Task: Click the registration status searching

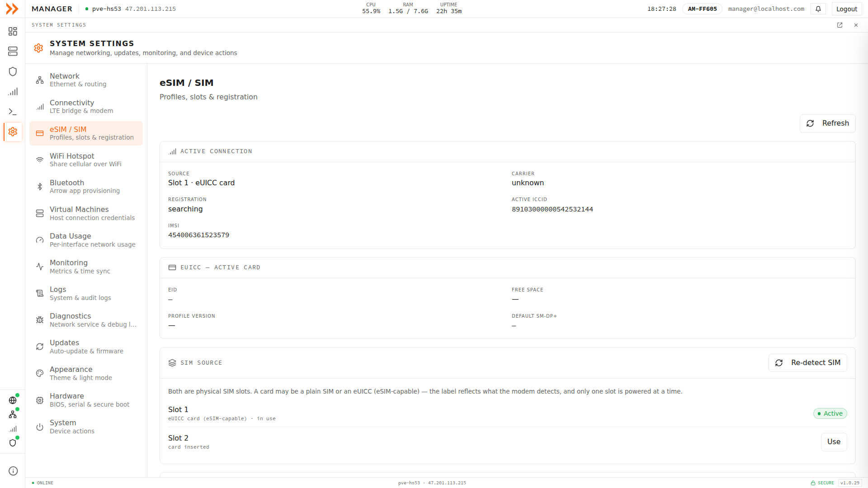Action: point(185,209)
